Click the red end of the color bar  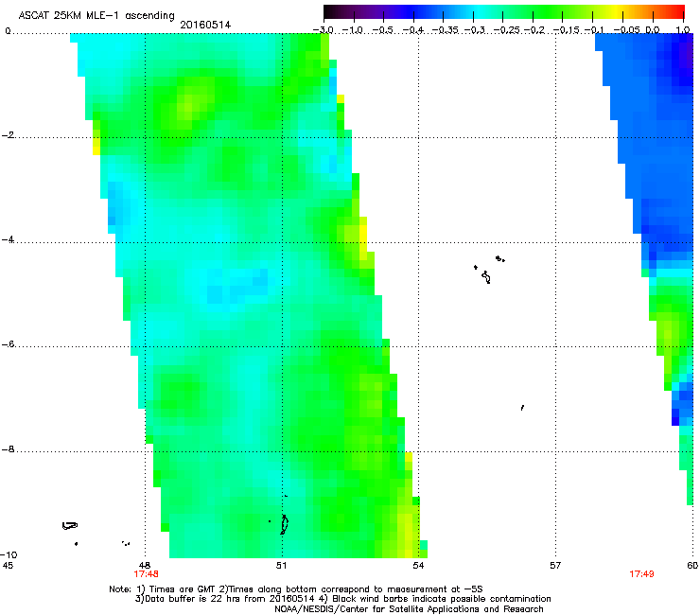pos(678,11)
